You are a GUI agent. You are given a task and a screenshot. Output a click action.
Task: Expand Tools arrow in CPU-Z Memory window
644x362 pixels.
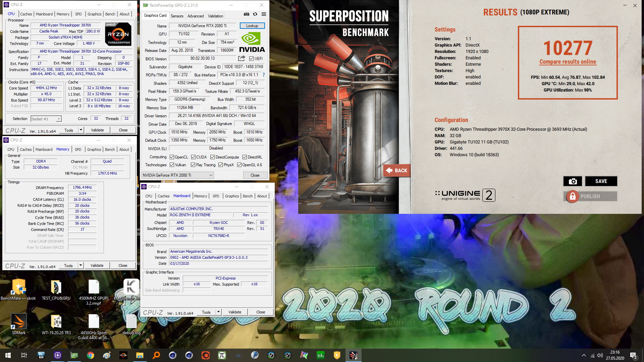click(x=80, y=265)
